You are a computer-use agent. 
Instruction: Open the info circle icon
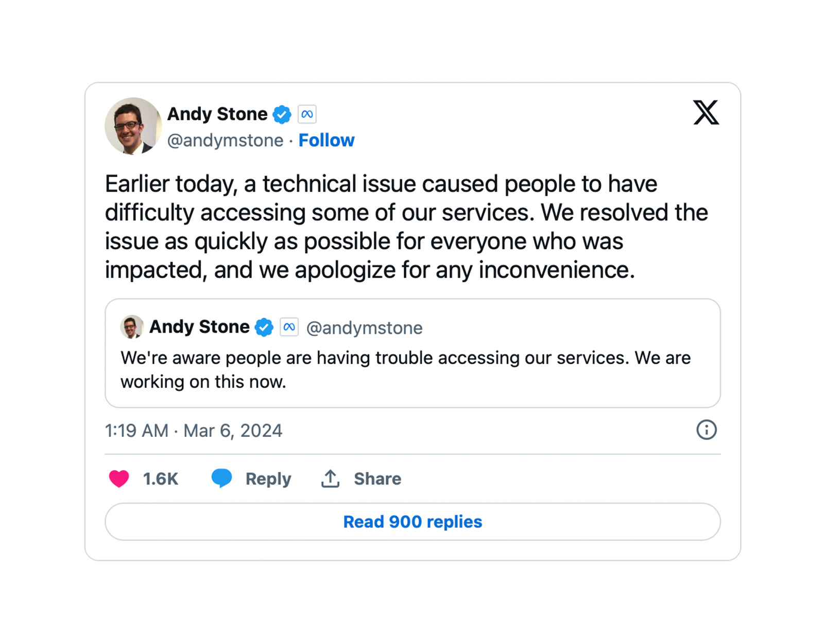click(x=706, y=430)
